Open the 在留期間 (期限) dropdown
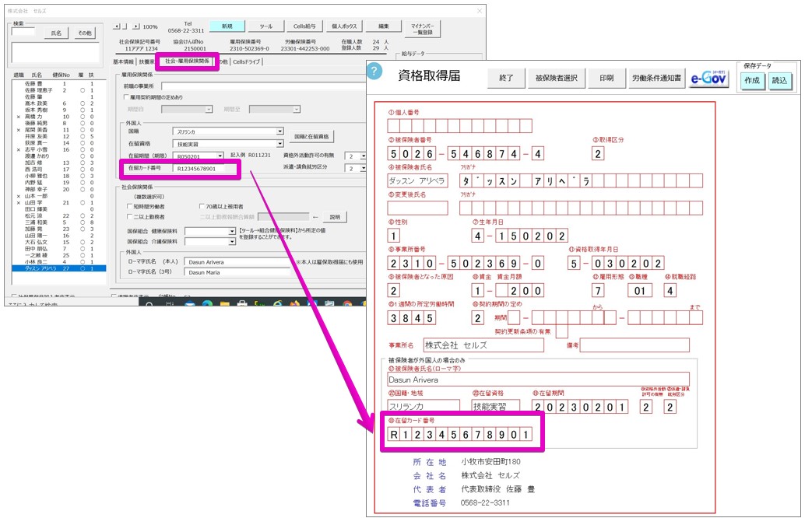The width and height of the screenshot is (812, 518). (220, 156)
